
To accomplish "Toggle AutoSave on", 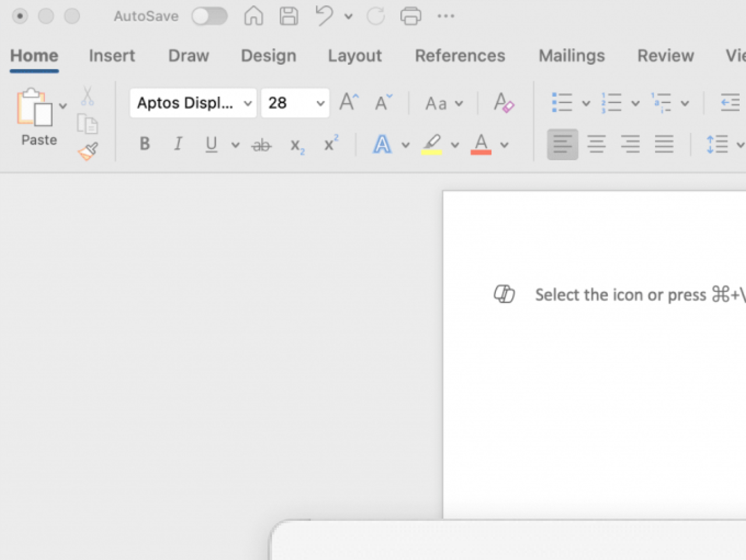I will tap(210, 16).
